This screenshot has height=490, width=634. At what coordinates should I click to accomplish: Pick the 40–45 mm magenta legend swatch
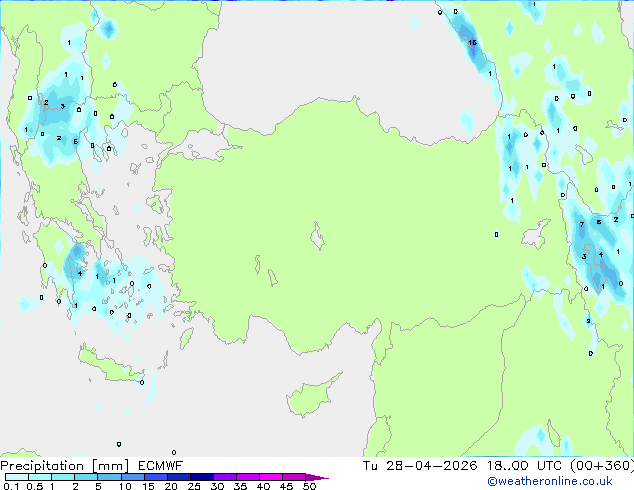pos(271,477)
